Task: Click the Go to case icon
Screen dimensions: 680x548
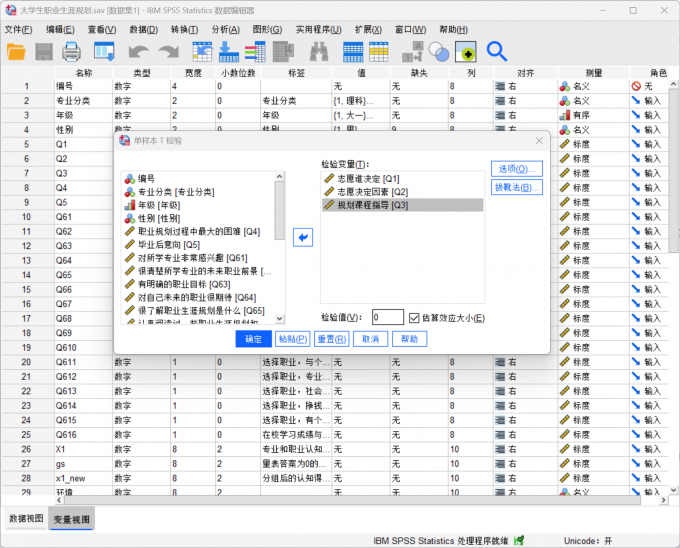Action: pos(203,52)
